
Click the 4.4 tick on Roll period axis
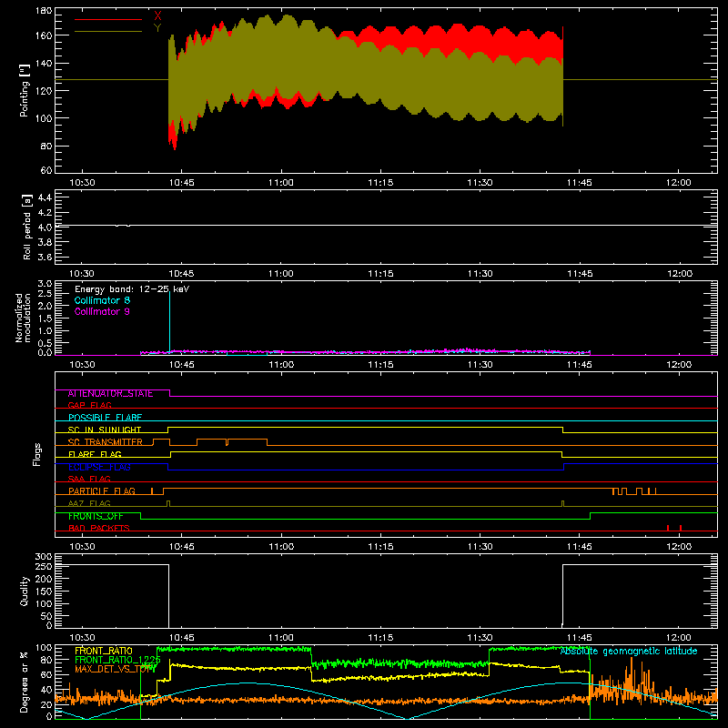45,197
